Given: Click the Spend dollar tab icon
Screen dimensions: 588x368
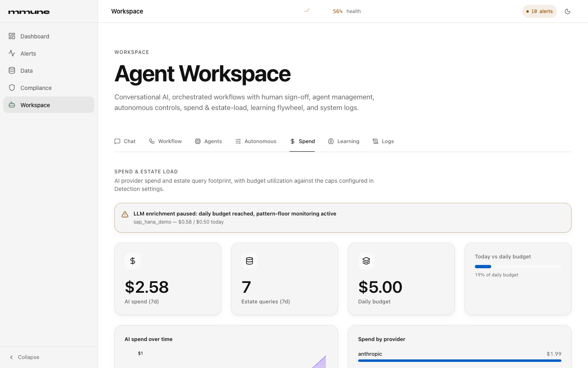Looking at the screenshot, I should (292, 141).
